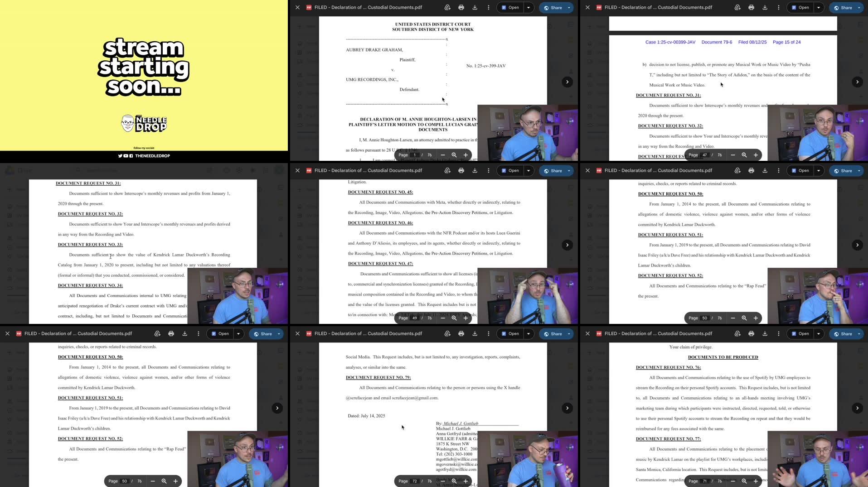This screenshot has height=487, width=868.
Task: Click heading 'DOCUMENT REQUEST NO. 76:'
Action: coord(668,367)
